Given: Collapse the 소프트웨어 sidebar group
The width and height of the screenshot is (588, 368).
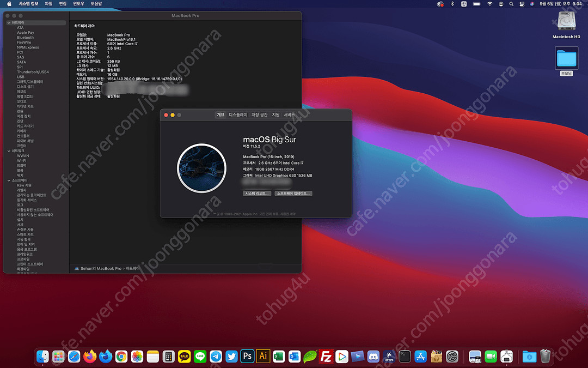Looking at the screenshot, I should [9, 180].
